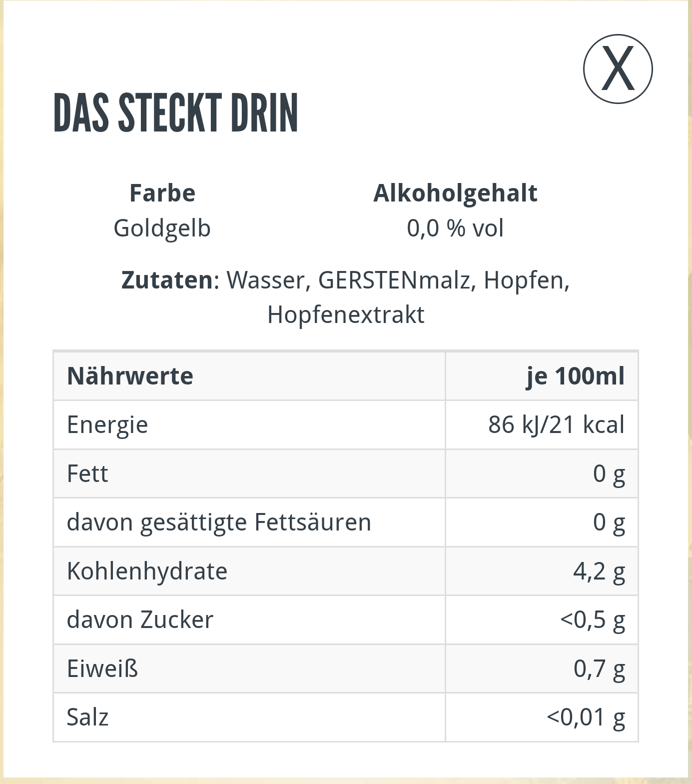The width and height of the screenshot is (692, 784).
Task: Click the Hopfenextrakt ingredient text
Action: [x=346, y=315]
